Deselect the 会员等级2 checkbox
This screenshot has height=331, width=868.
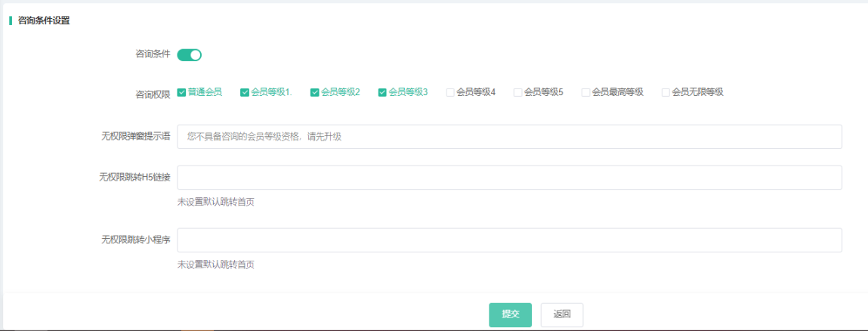315,92
